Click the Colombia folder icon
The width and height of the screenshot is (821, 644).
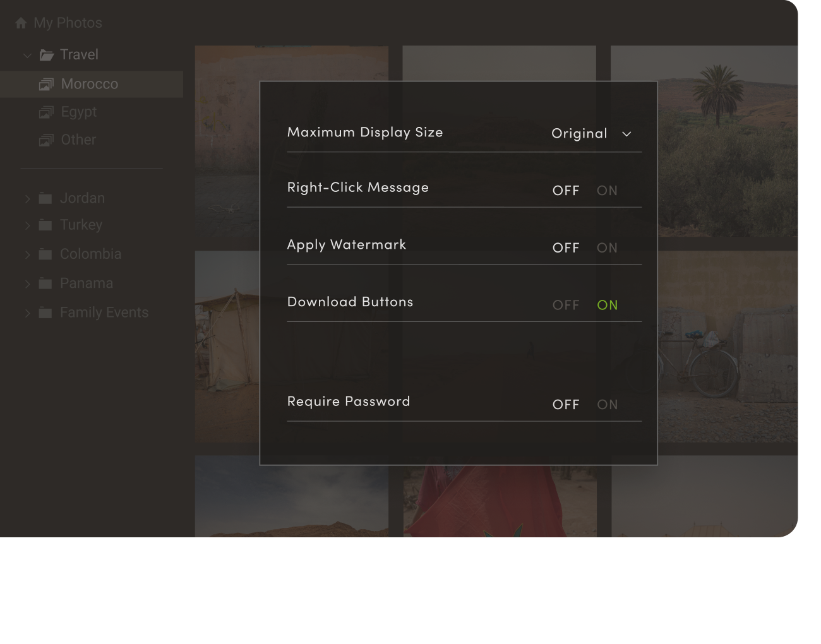[45, 254]
